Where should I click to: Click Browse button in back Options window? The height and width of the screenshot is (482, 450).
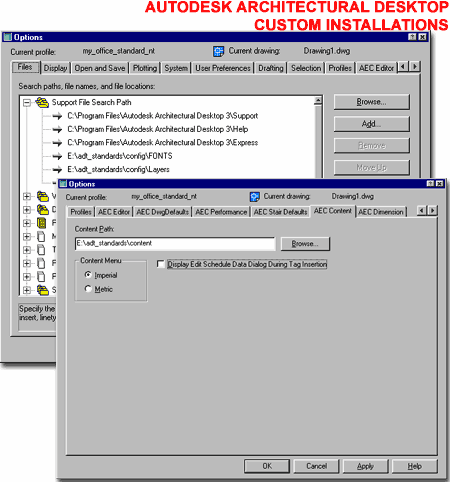click(x=371, y=102)
